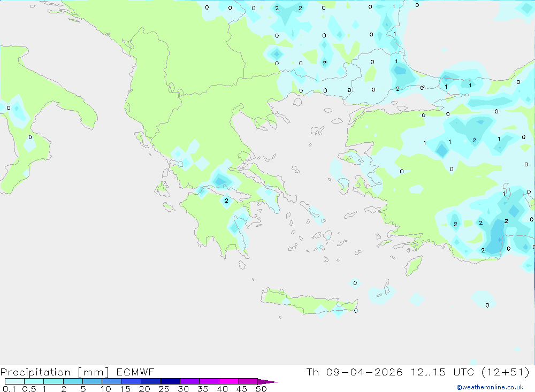This screenshot has width=535, height=392.
Task: Click the '0.5' legend scale label
Action: click(x=29, y=389)
